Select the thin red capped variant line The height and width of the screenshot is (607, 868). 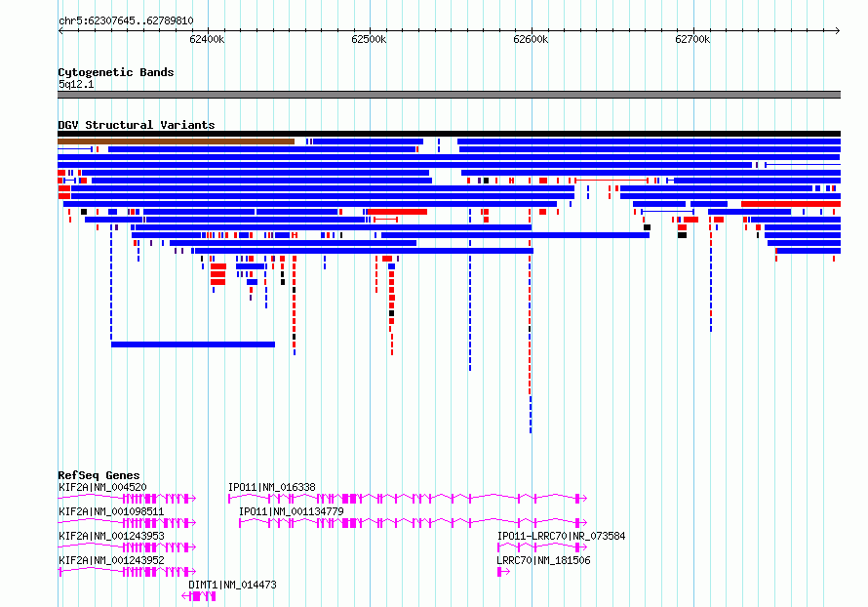[x=612, y=181]
